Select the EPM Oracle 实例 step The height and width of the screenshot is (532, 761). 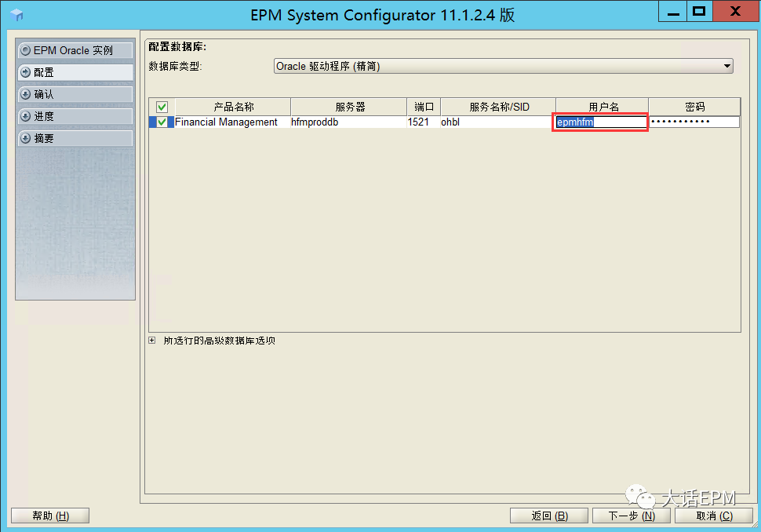(75, 50)
